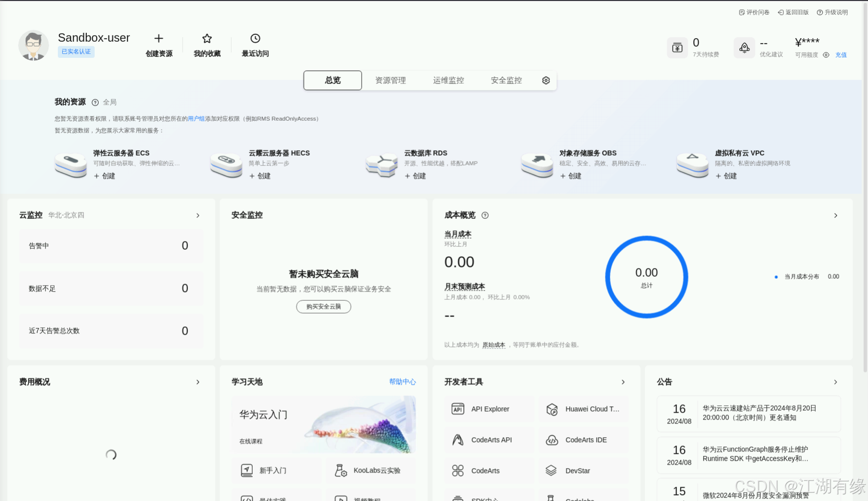Screen dimensions: 868x501
Task: Expand the 云监控 panel arrow
Action: (x=198, y=215)
